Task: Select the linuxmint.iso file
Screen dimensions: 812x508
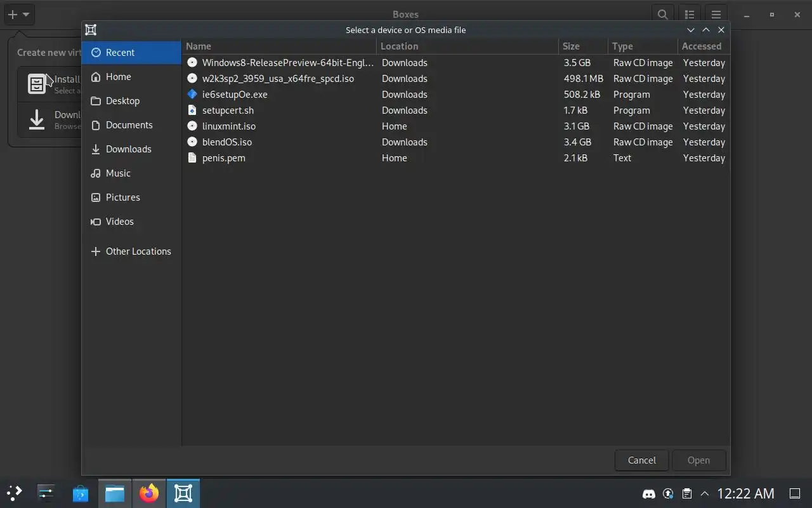Action: tap(455, 126)
